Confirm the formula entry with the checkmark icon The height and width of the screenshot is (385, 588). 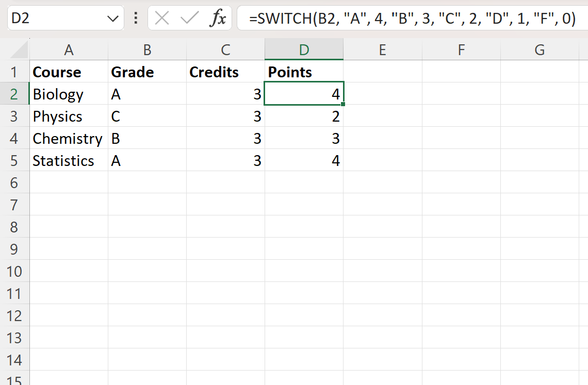(189, 18)
